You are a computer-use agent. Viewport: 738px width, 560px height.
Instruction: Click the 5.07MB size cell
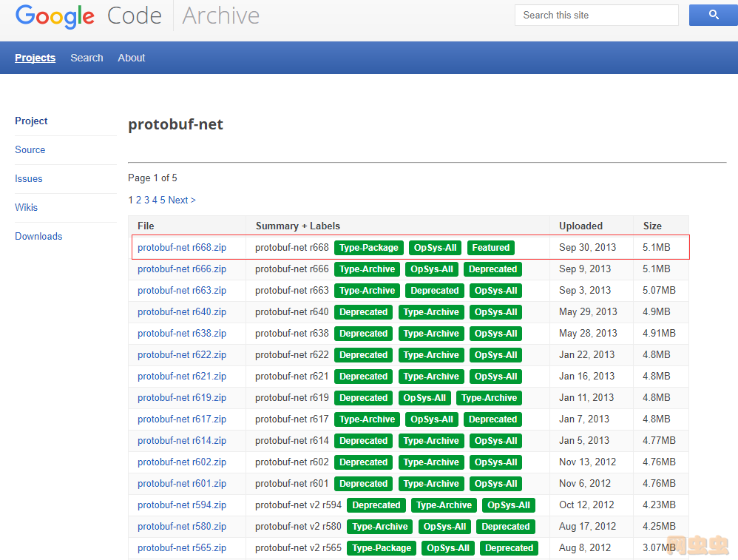coord(659,291)
